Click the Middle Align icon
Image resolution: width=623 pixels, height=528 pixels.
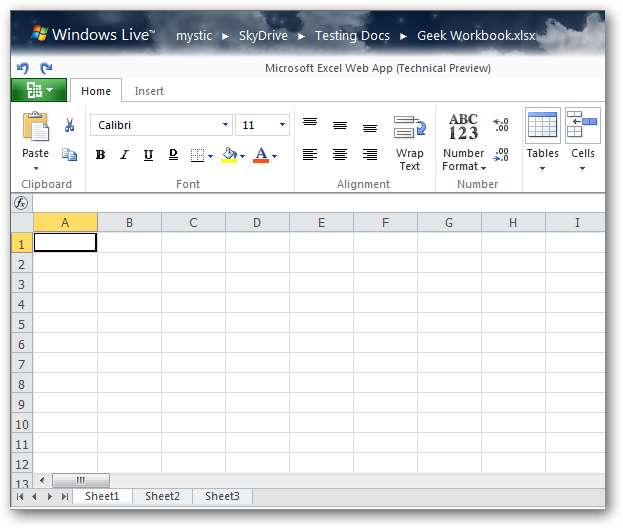tap(340, 126)
